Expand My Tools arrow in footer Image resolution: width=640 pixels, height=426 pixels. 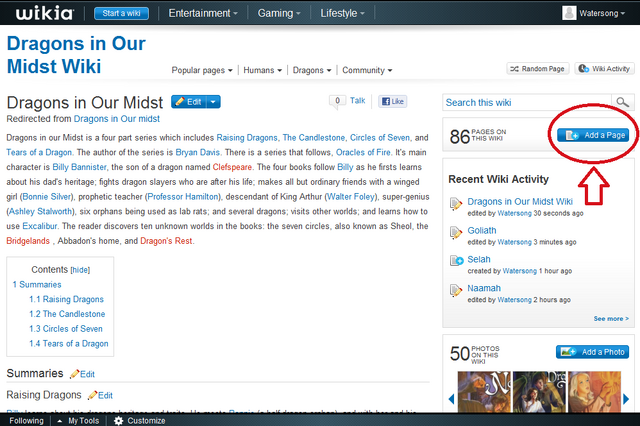coord(60,421)
